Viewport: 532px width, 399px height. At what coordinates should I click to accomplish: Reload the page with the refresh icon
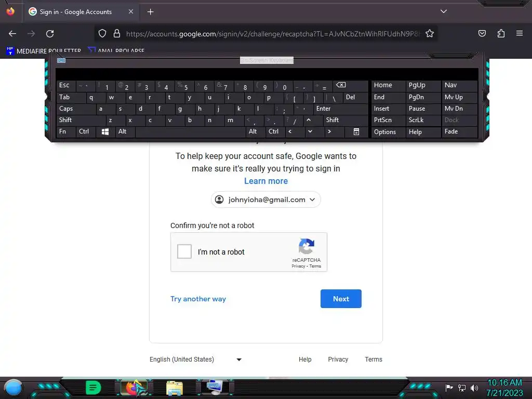tap(50, 34)
